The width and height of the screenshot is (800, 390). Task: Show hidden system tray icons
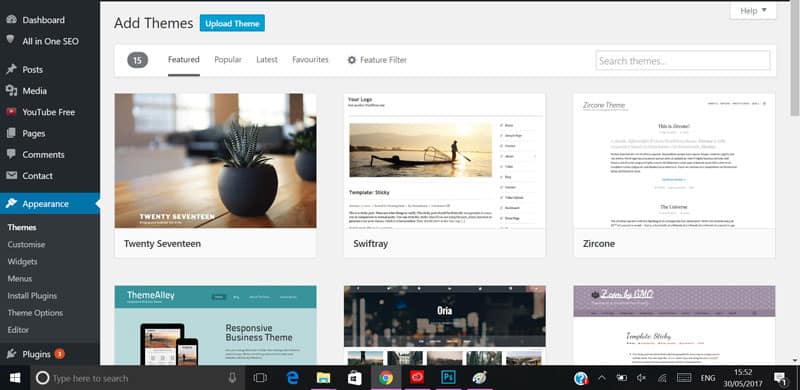[x=602, y=378]
